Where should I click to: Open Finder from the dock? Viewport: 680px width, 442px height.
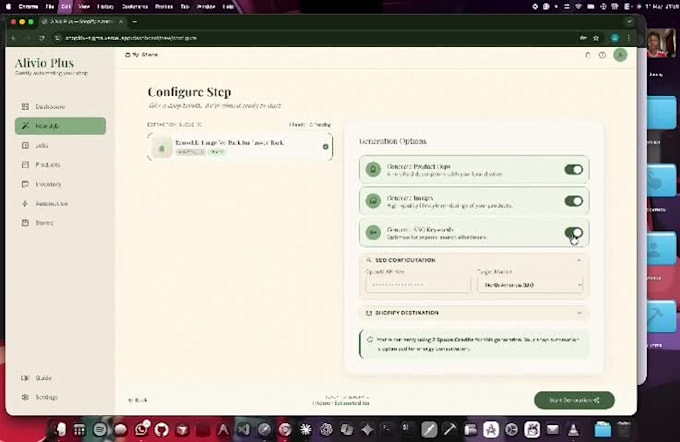(x=59, y=429)
